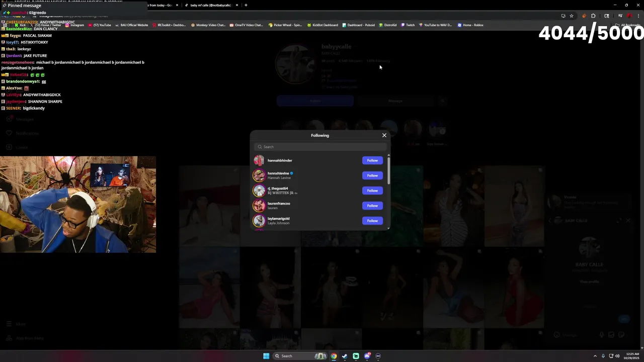This screenshot has height=362, width=644.
Task: Open the YouTube to WAV bookmark
Action: (x=436, y=25)
